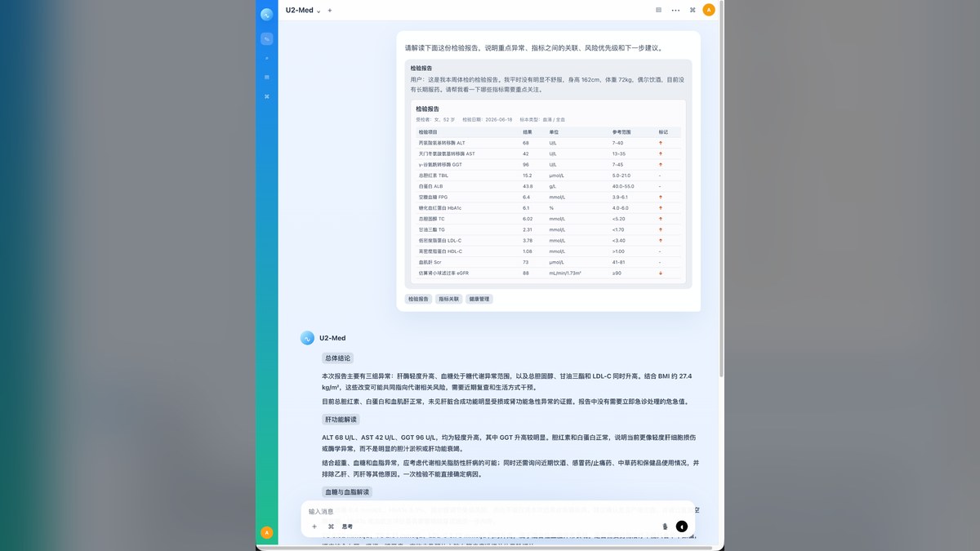Click the down arrow flag in eGFR row

click(x=660, y=273)
